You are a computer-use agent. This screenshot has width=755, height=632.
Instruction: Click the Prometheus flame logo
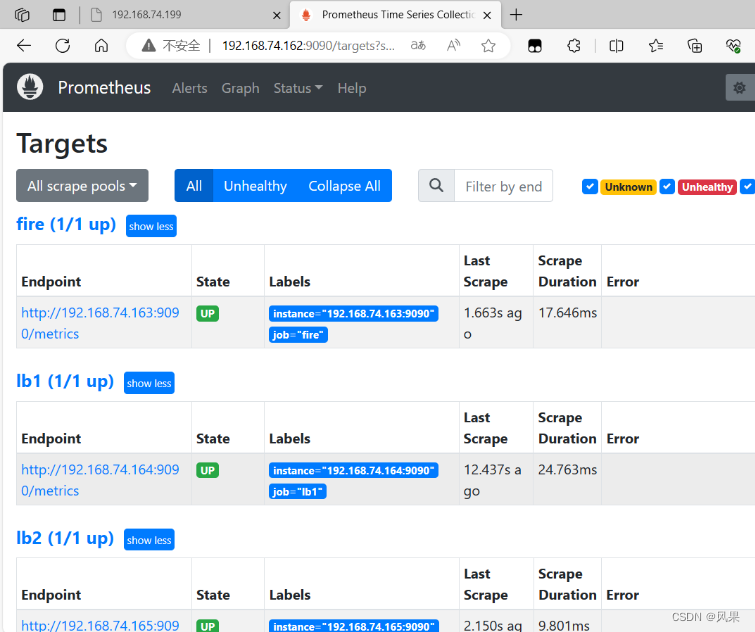(30, 87)
